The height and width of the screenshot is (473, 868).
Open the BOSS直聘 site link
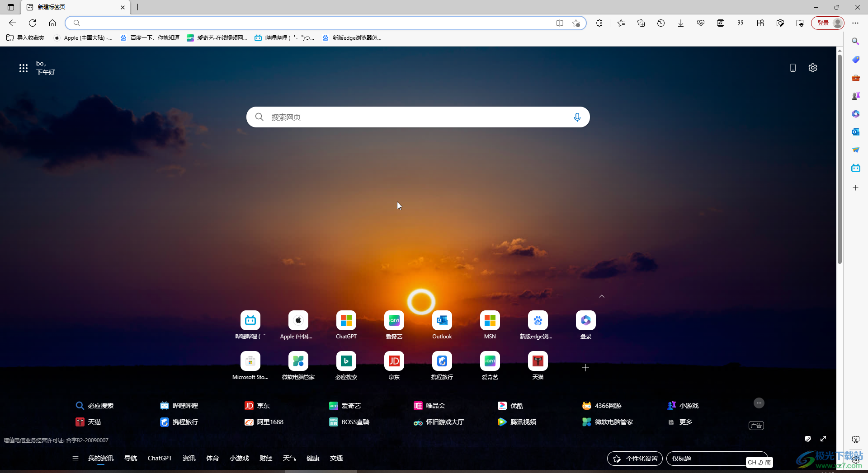click(349, 422)
